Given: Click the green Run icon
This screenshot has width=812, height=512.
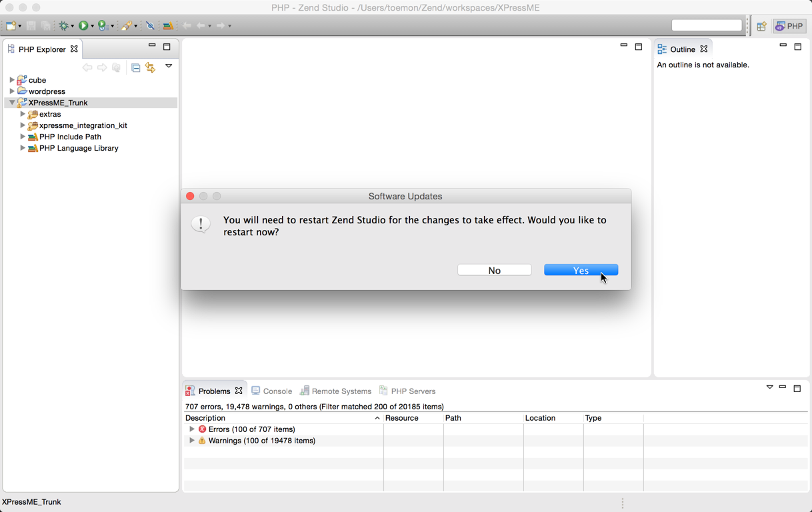Looking at the screenshot, I should click(x=83, y=26).
